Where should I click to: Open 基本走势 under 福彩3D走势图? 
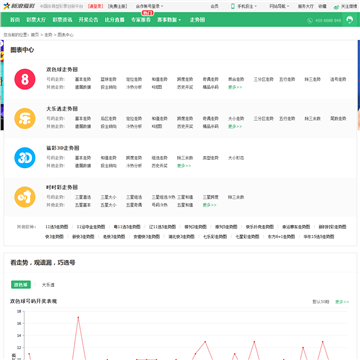[83, 158]
